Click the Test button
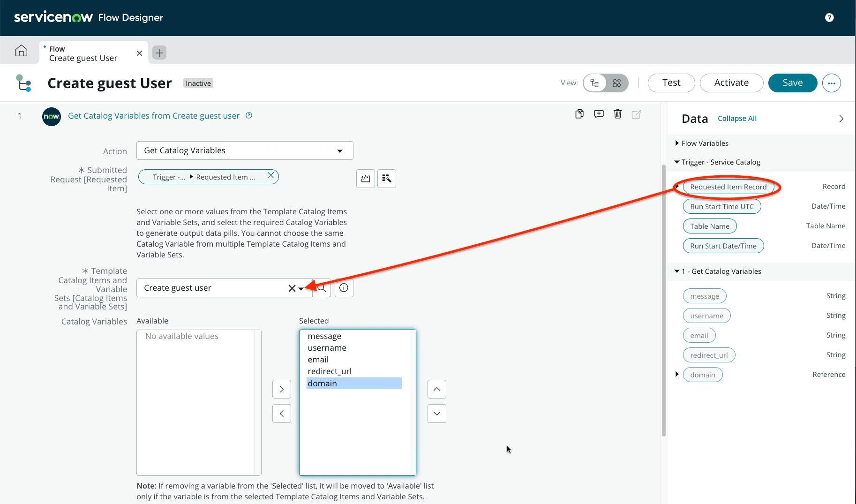The width and height of the screenshot is (856, 504). coord(671,83)
